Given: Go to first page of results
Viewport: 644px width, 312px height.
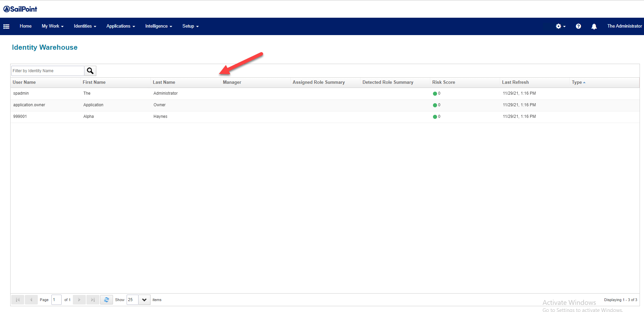Looking at the screenshot, I should coord(18,300).
